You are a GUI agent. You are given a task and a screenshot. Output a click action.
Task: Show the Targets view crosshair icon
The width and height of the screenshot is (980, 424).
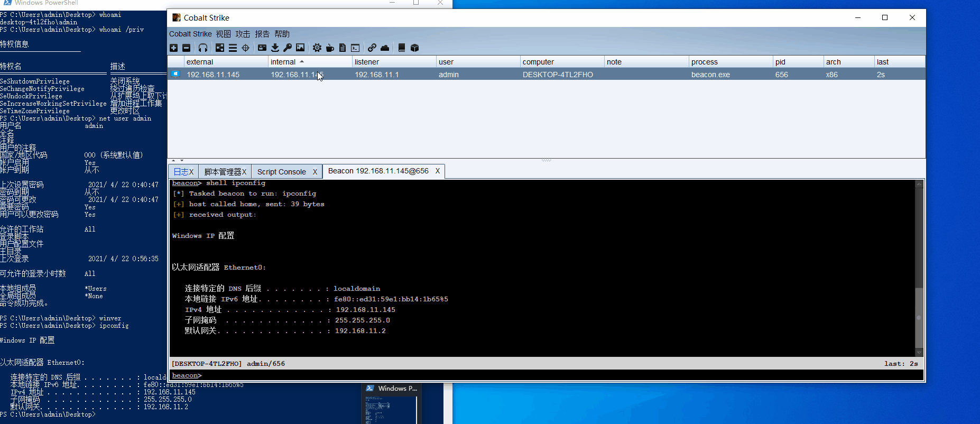click(245, 48)
